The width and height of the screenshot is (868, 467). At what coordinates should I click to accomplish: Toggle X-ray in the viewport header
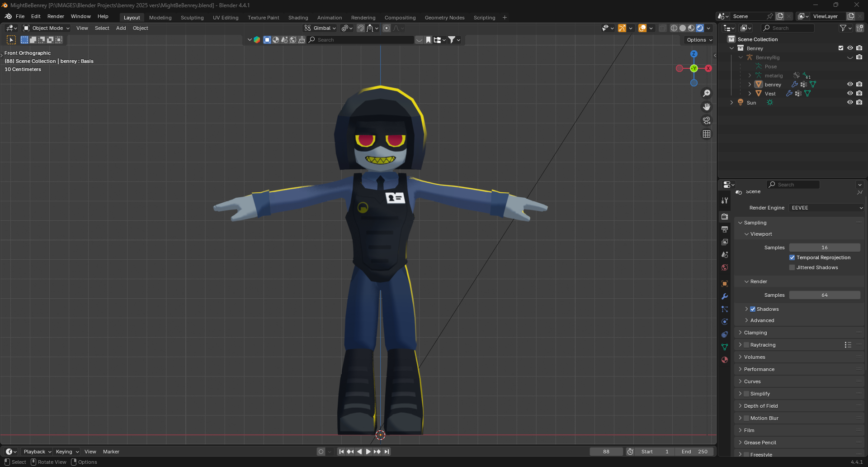point(662,28)
